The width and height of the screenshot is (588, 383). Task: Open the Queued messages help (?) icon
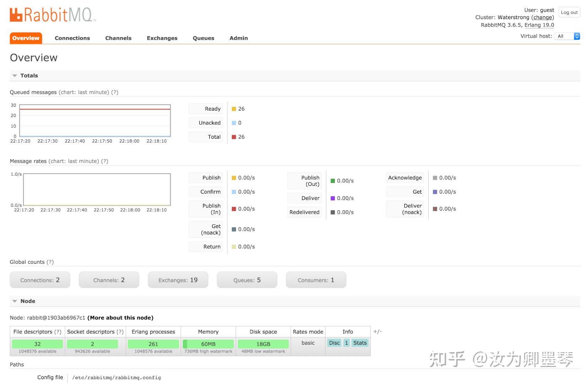(x=114, y=92)
